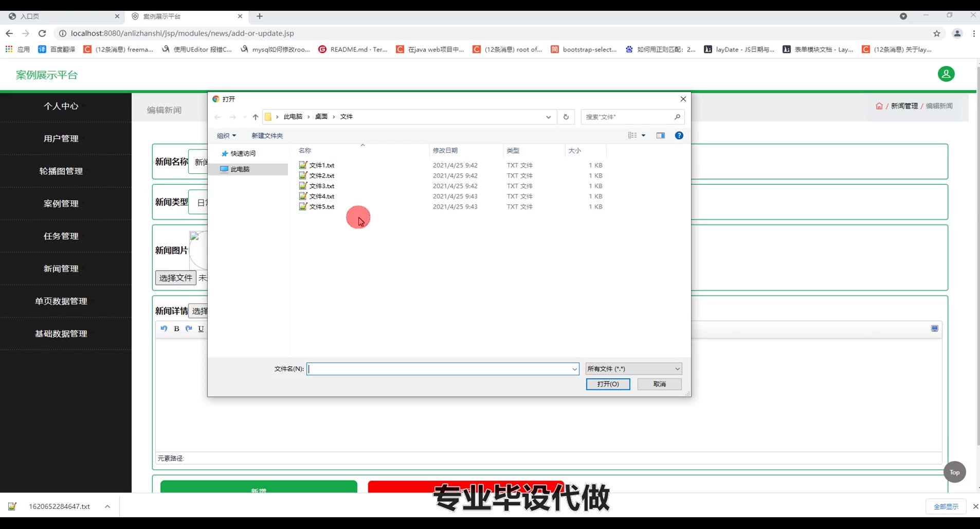Screen dimensions: 980x529
Task: Toggle bold in the rich text editor
Action: [x=176, y=329]
